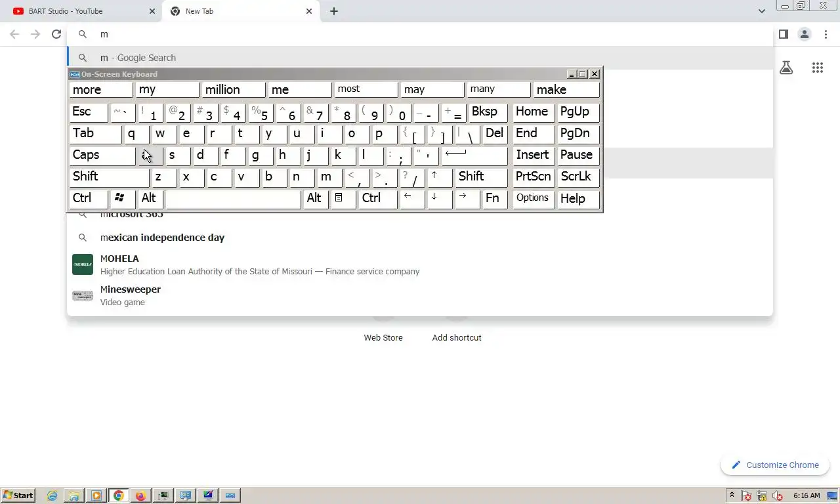This screenshot has height=504, width=840.
Task: Choose the predicted word 'most'
Action: point(366,90)
